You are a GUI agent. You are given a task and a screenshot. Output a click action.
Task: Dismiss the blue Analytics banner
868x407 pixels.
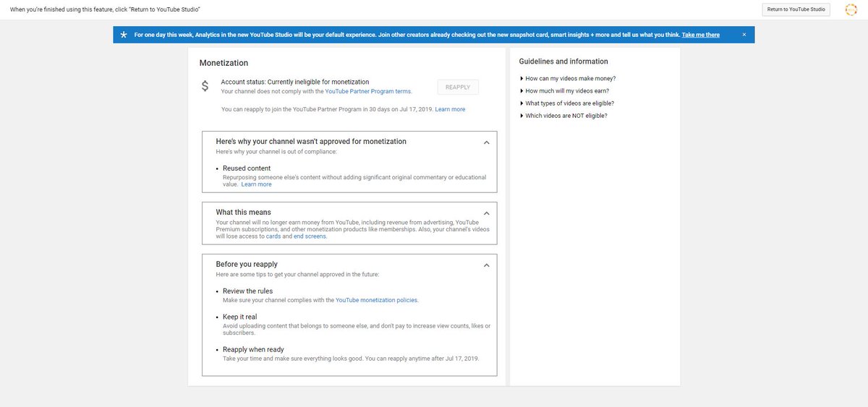click(x=744, y=35)
